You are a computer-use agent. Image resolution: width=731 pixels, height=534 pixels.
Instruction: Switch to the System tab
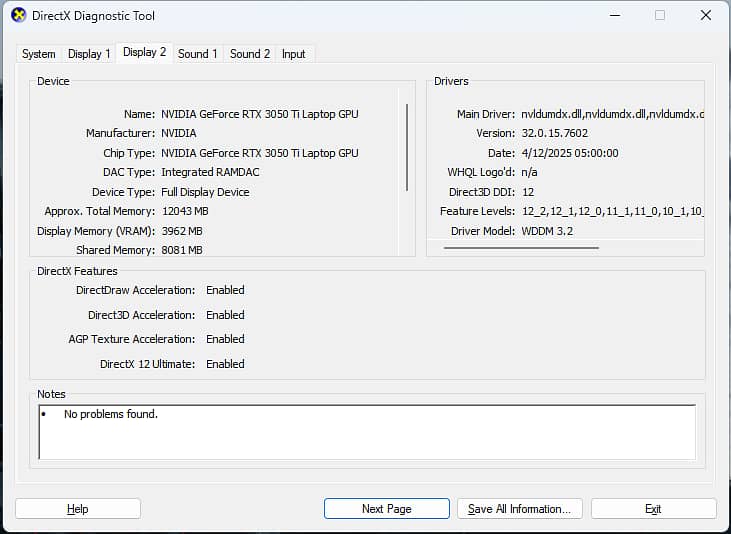[39, 54]
